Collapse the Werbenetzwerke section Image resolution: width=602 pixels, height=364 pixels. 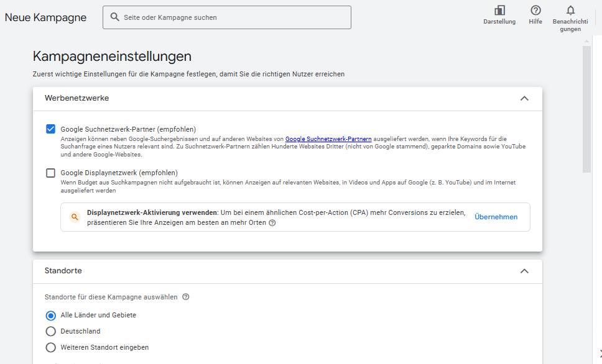[524, 98]
